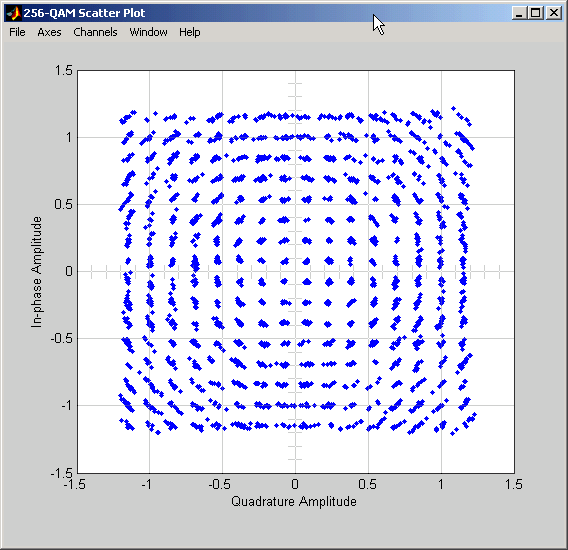Close the 256-QAM Scatter Plot window

point(554,13)
